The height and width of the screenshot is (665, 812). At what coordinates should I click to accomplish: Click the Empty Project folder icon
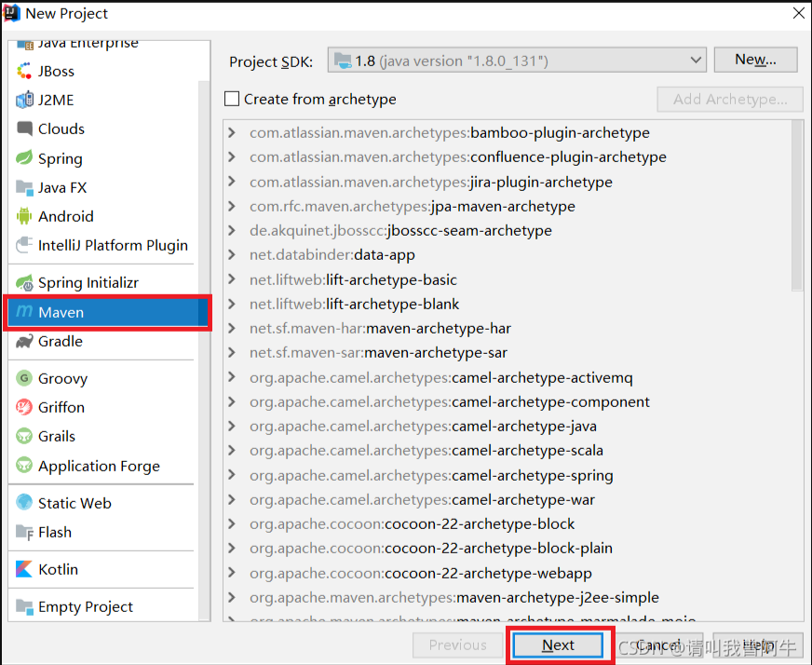tap(24, 606)
